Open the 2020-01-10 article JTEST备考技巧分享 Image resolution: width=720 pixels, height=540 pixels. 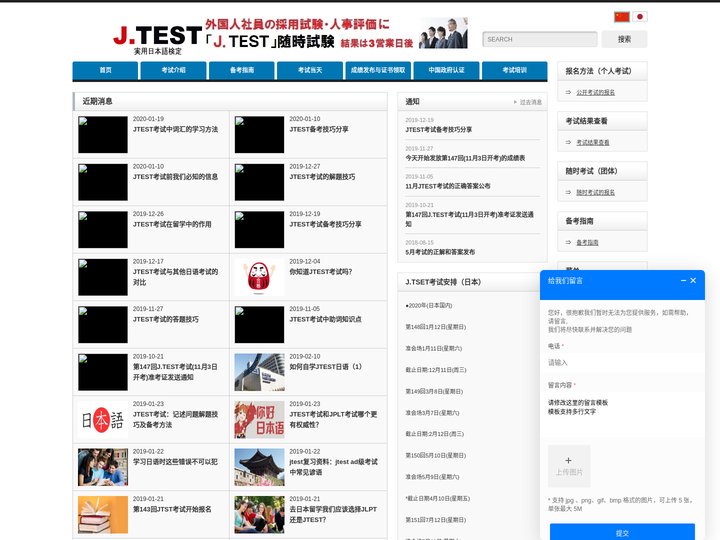coord(319,129)
